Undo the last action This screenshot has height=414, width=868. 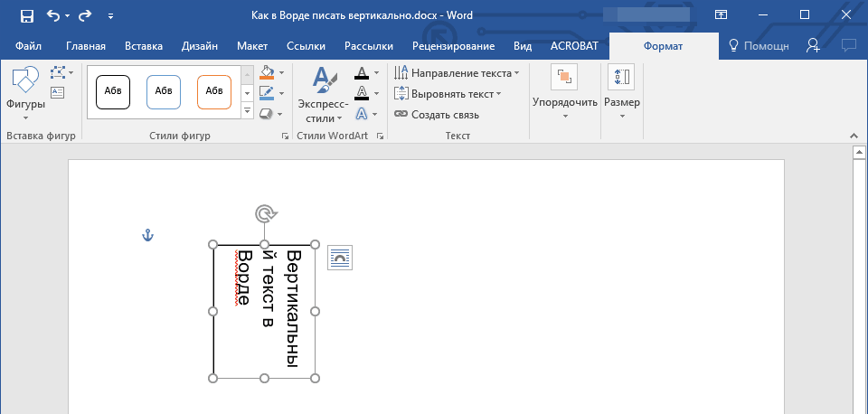53,15
